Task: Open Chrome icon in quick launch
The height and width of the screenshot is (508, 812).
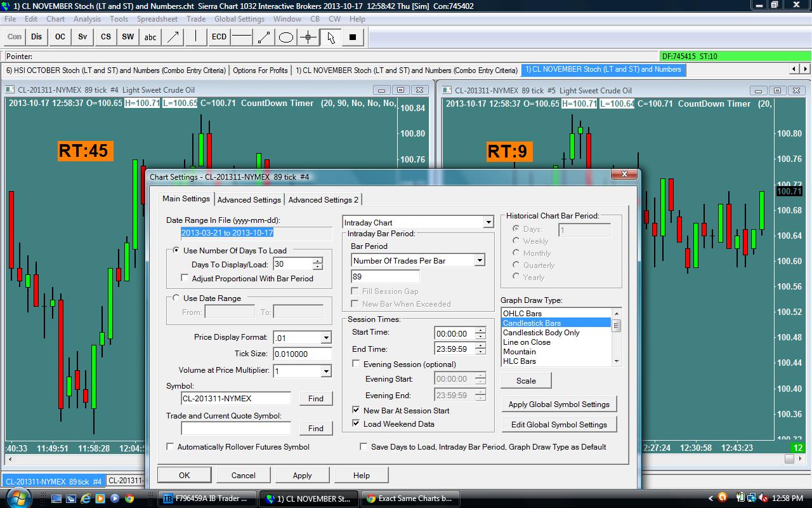Action: (x=129, y=498)
